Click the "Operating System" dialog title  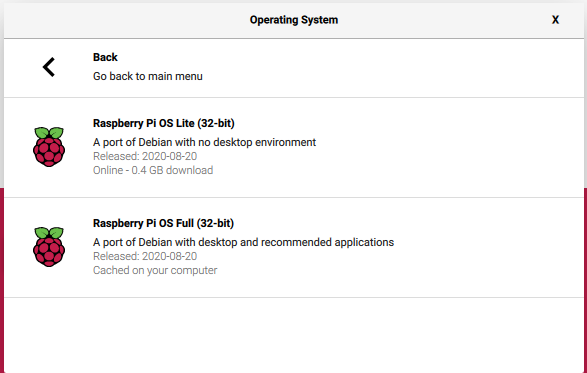tap(294, 20)
